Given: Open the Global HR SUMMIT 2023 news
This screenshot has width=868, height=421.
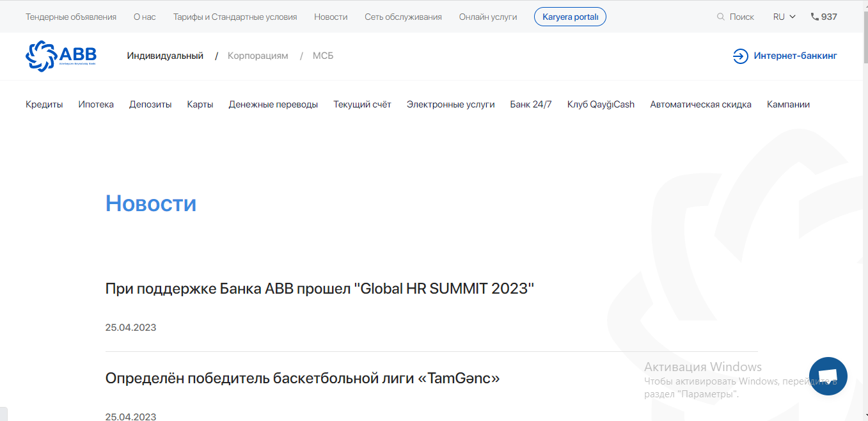Looking at the screenshot, I should [x=319, y=289].
